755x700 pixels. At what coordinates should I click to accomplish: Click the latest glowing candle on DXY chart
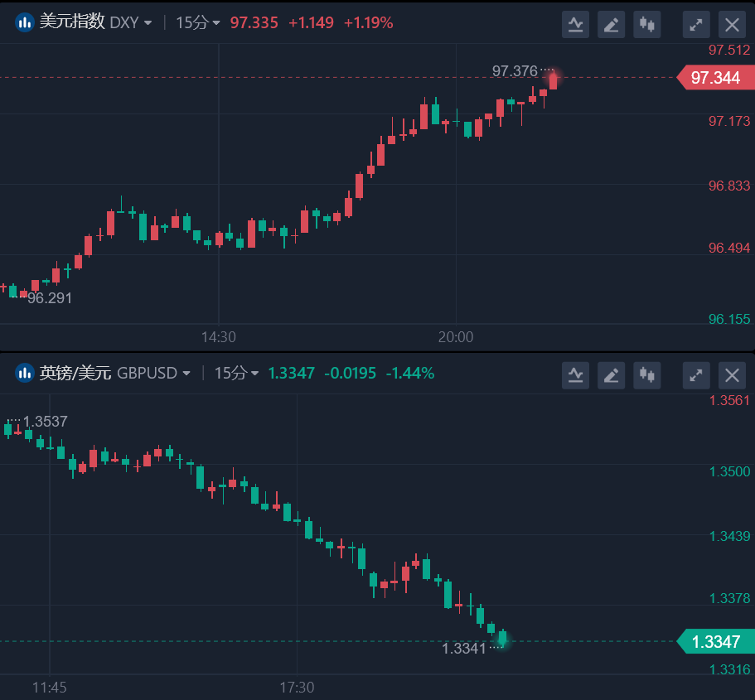(554, 80)
